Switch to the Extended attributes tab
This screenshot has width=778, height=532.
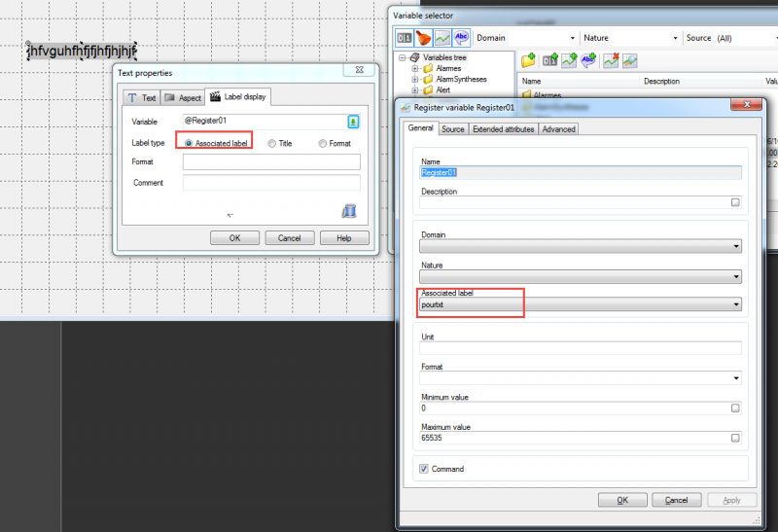point(503,129)
